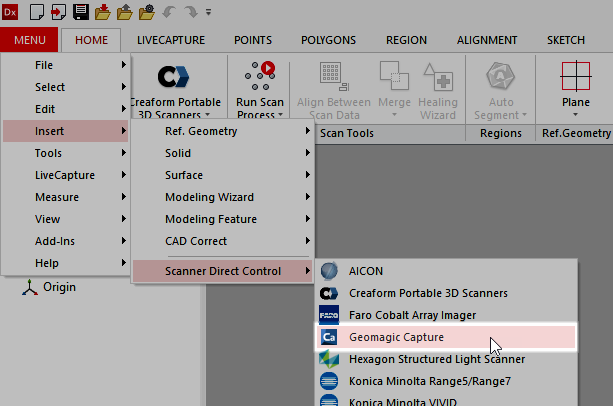This screenshot has height=406, width=613.
Task: Click the Konica Minolta Range5/Range7 icon
Action: point(329,381)
